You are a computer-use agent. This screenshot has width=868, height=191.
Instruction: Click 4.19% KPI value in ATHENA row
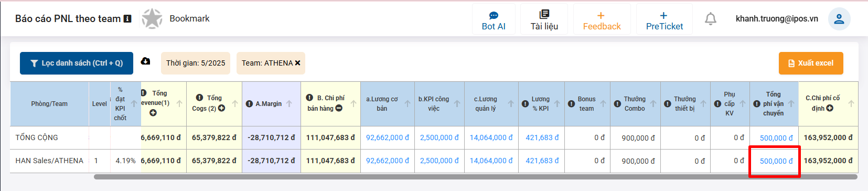(126, 161)
